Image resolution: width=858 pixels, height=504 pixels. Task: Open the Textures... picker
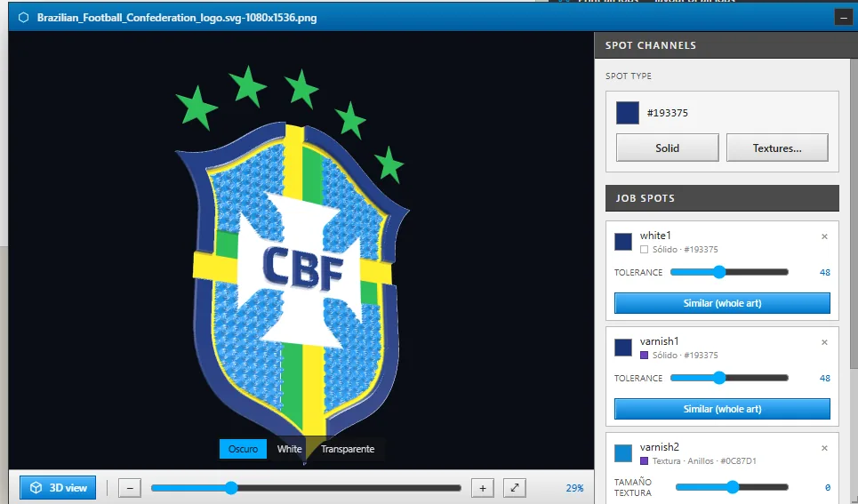point(777,148)
